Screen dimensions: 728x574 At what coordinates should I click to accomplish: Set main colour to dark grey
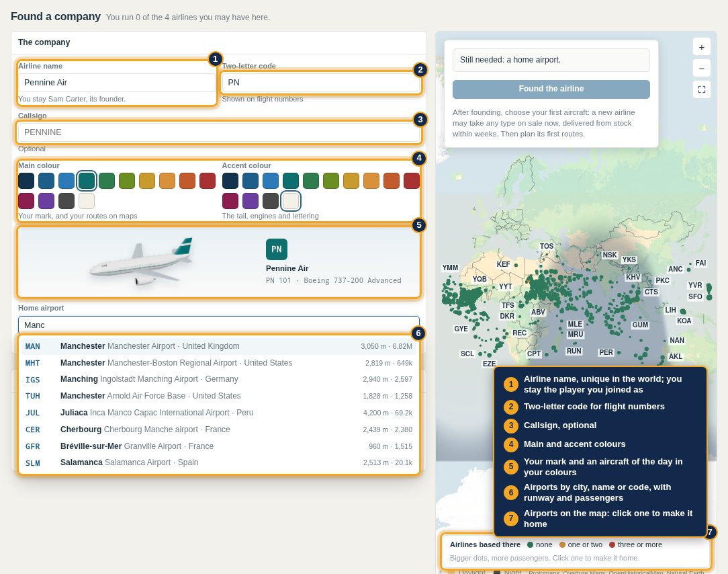[x=66, y=201]
